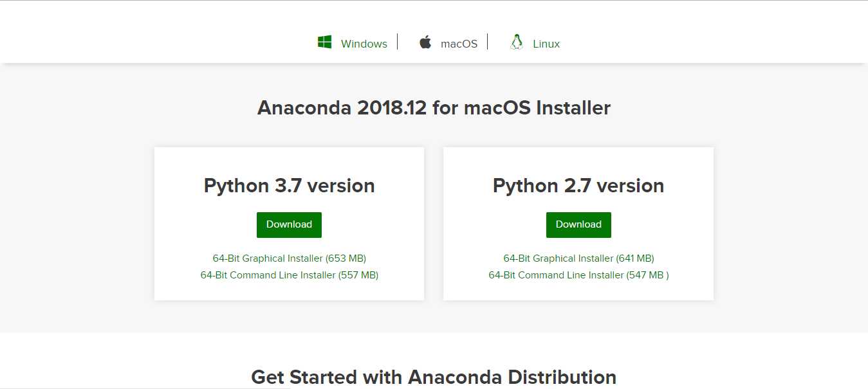Click the Apple logo icon
Screen dimensions: 868x389
(425, 42)
